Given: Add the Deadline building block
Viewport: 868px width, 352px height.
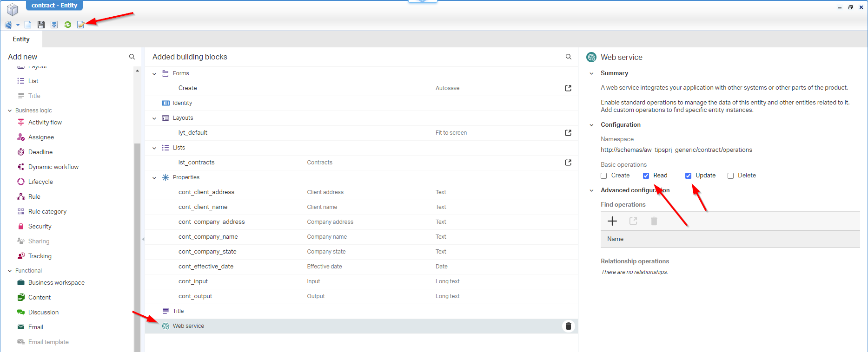Looking at the screenshot, I should pyautogui.click(x=40, y=152).
